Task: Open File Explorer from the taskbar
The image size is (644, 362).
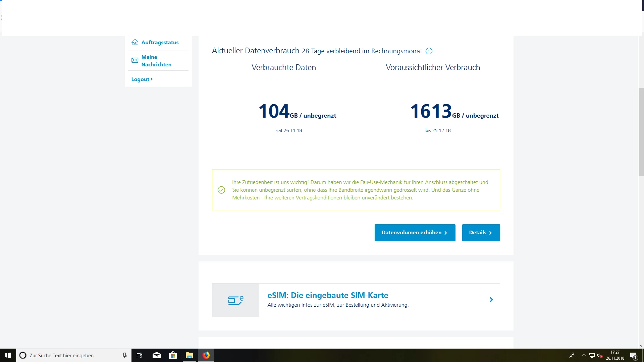Action: click(x=190, y=355)
